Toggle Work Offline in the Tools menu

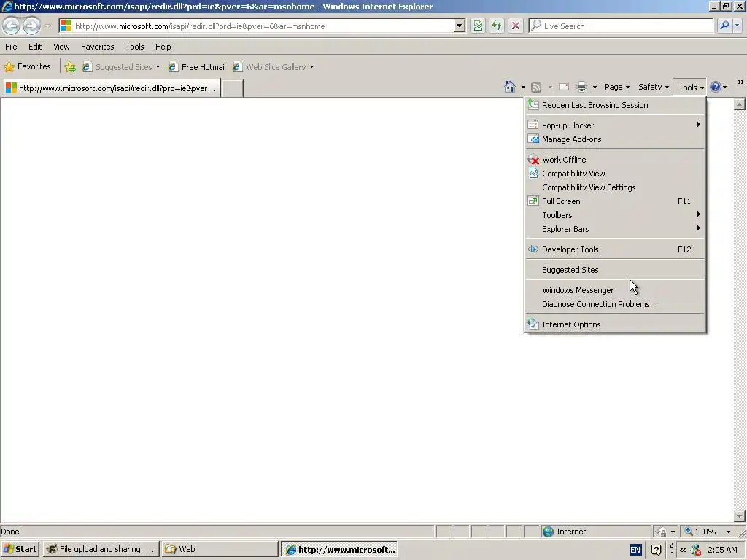tap(615, 160)
